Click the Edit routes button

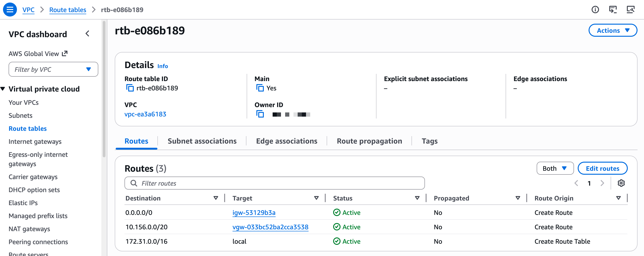click(602, 168)
